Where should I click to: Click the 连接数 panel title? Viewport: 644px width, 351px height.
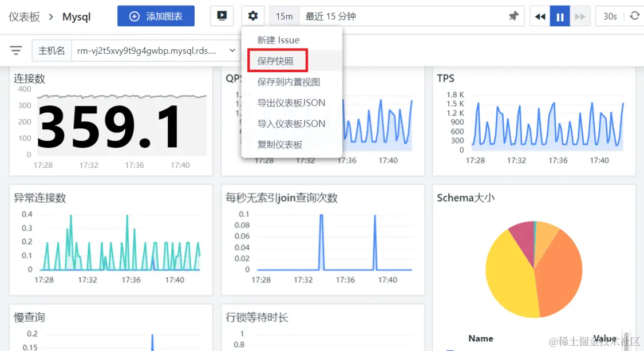29,78
